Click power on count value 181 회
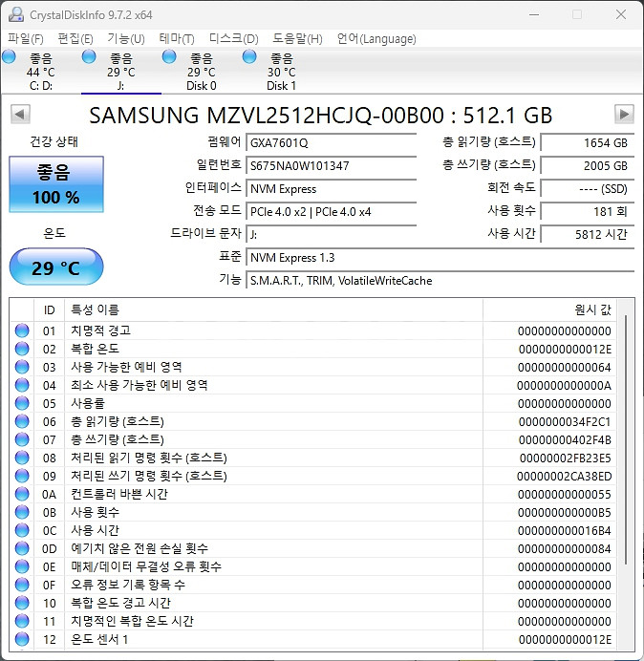The height and width of the screenshot is (661, 644). coord(587,212)
